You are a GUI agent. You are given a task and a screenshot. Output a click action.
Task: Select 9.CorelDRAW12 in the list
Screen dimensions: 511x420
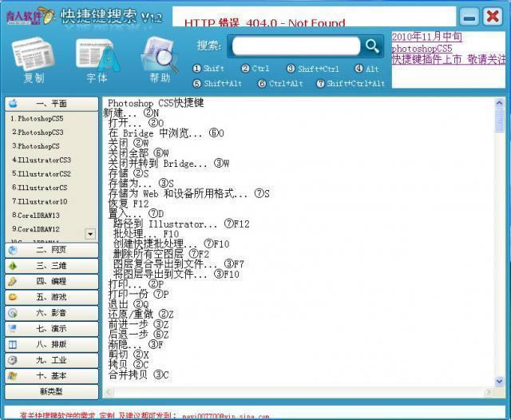[36, 229]
